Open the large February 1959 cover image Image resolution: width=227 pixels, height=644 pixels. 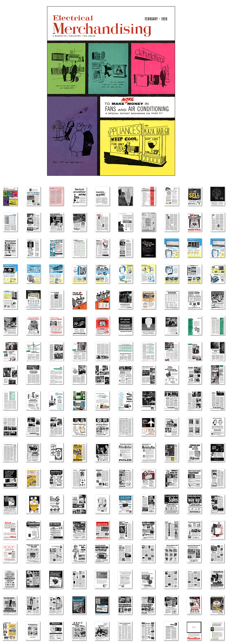111,91
